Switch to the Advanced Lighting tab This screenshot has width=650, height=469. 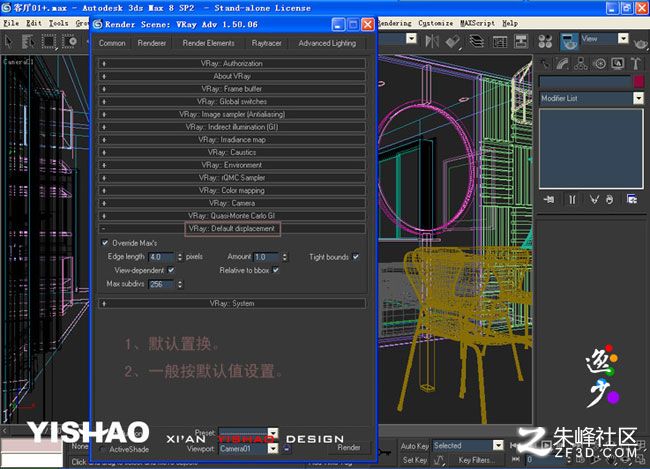pyautogui.click(x=327, y=43)
